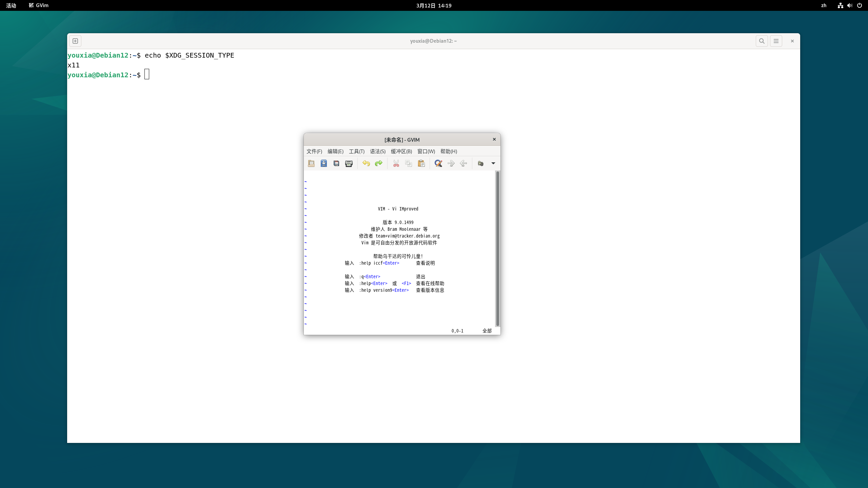Cut text using the scissors icon
Image resolution: width=868 pixels, height=488 pixels.
point(396,163)
